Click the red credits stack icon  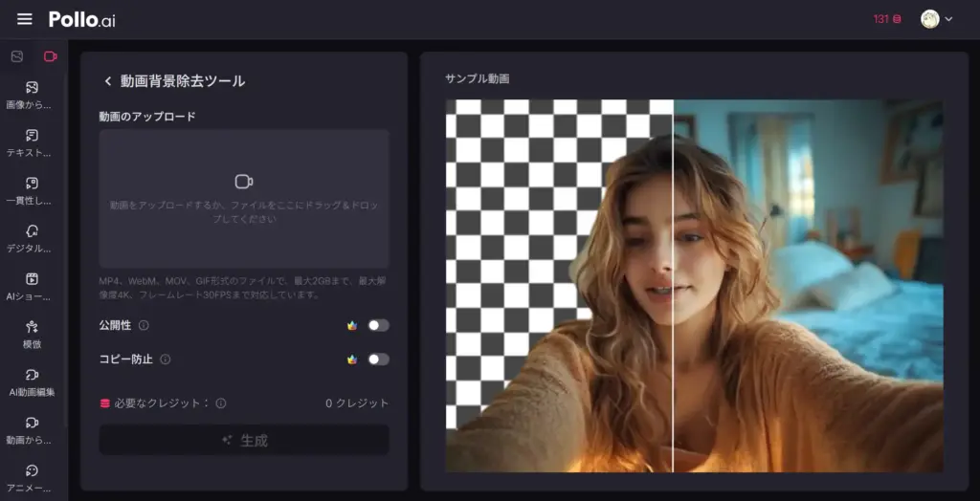click(105, 403)
